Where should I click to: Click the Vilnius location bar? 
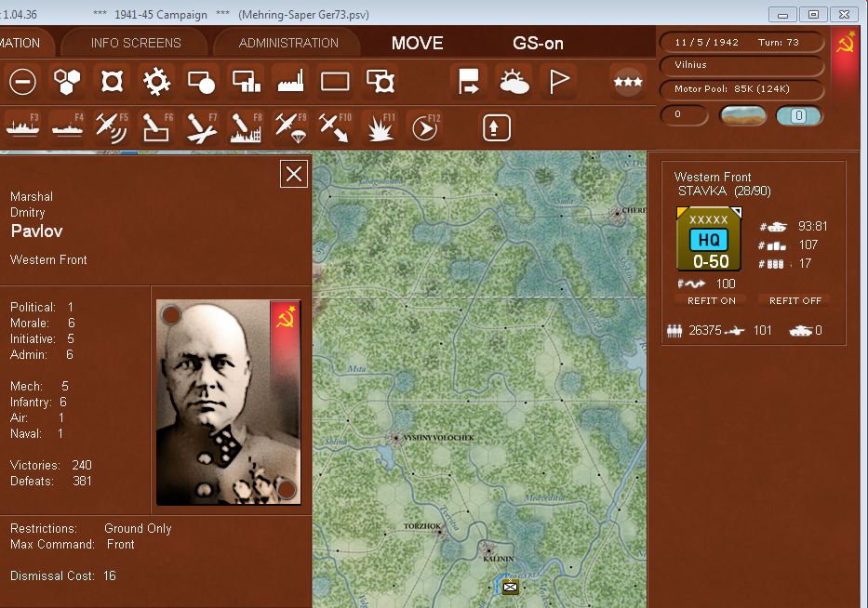[741, 65]
